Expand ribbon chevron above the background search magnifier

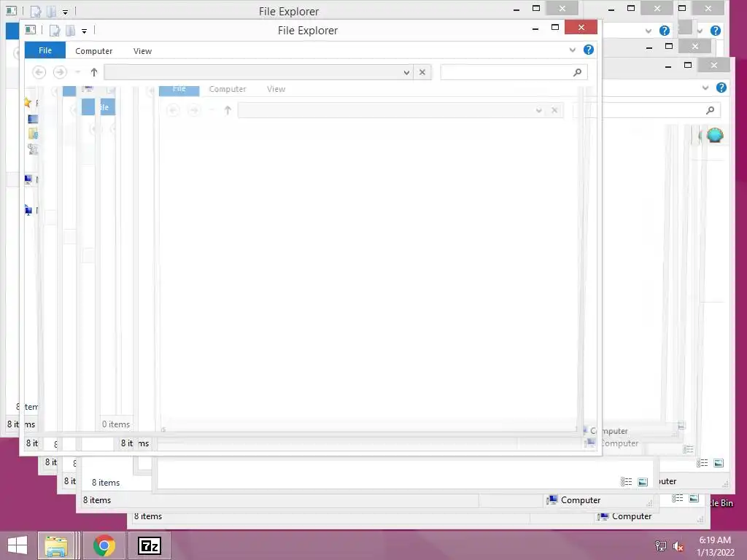click(x=705, y=87)
